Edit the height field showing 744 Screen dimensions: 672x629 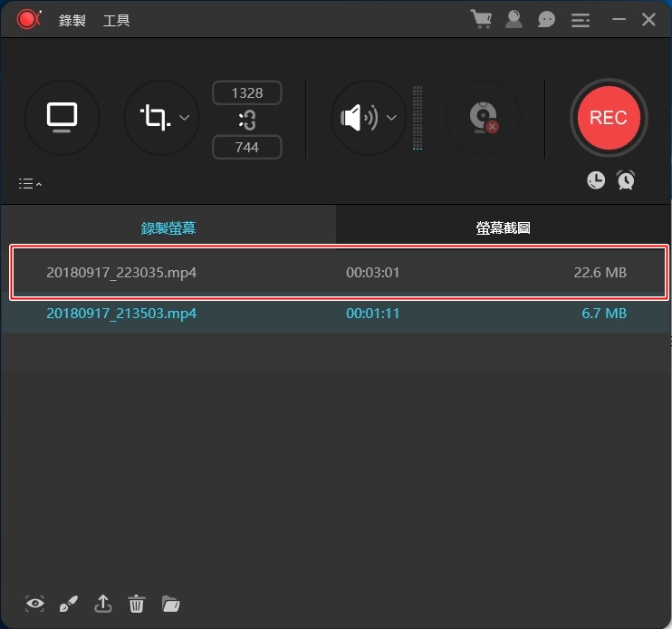point(247,148)
